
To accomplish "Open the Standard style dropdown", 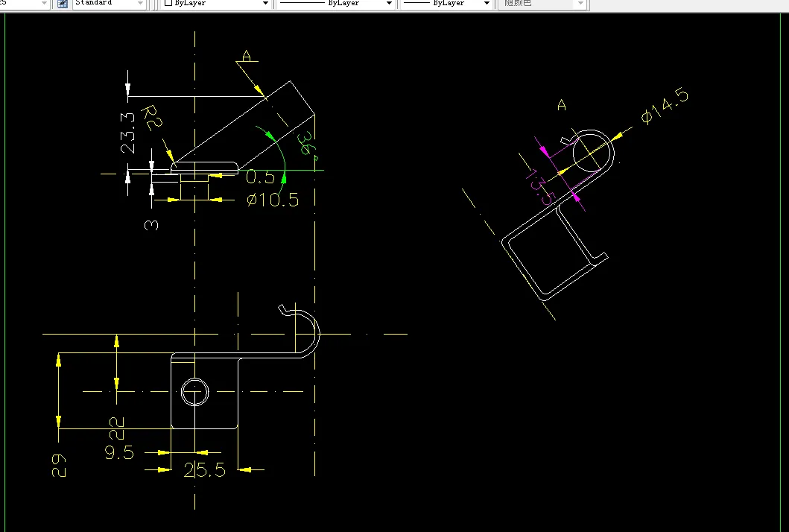I will pos(109,4).
